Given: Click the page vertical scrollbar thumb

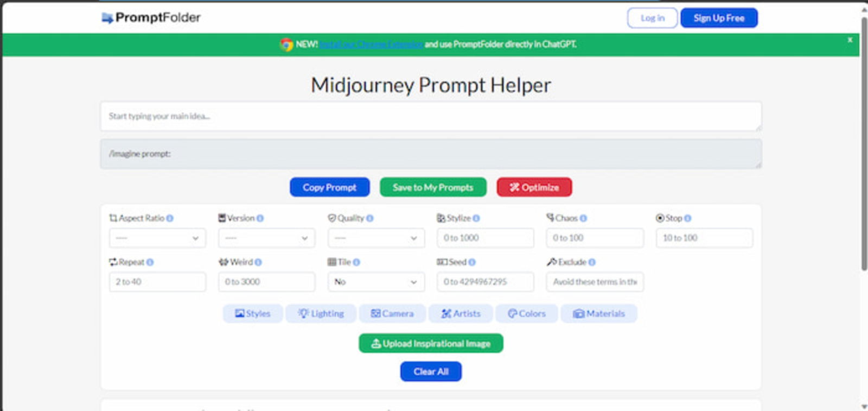Looking at the screenshot, I should point(864,144).
